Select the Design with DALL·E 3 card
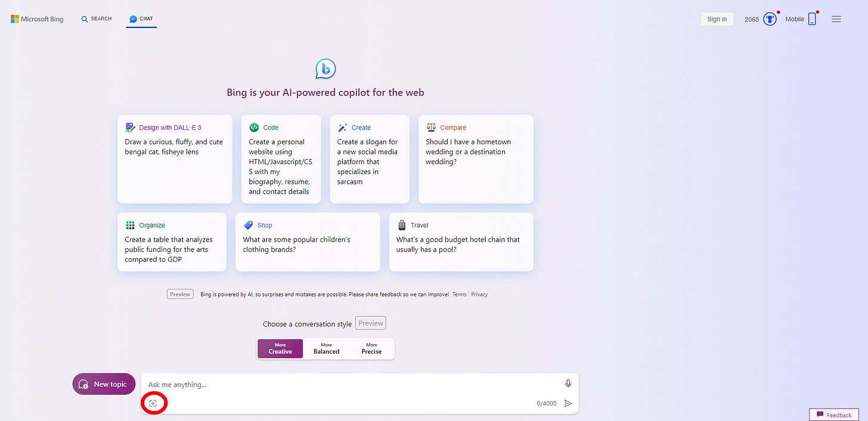 [x=175, y=159]
